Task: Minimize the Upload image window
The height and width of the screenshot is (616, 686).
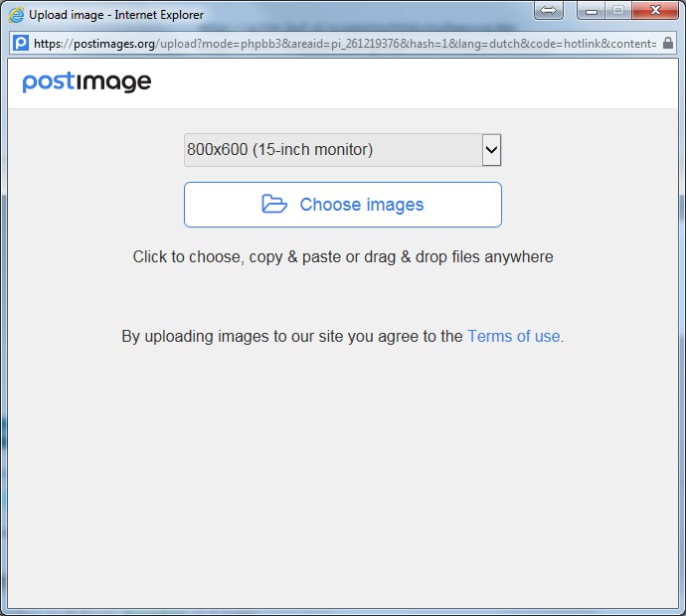Action: click(x=592, y=10)
